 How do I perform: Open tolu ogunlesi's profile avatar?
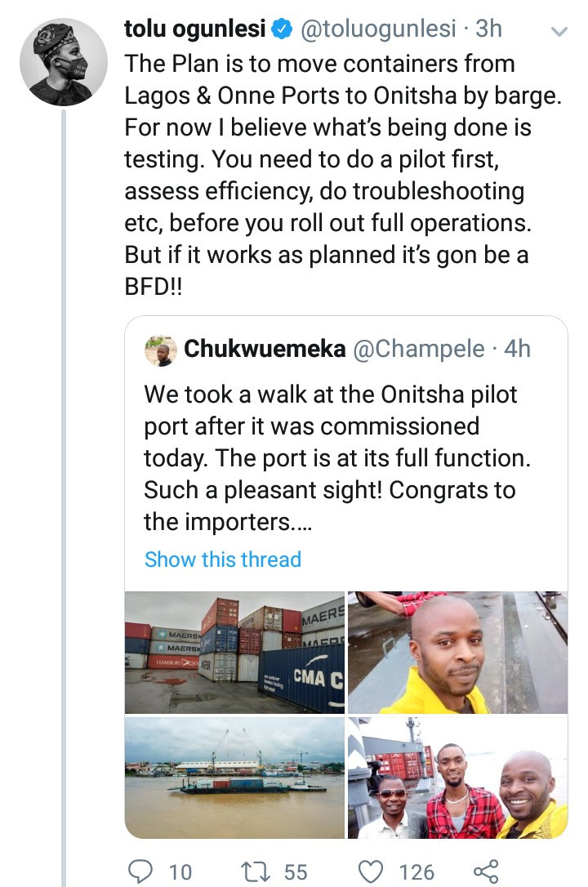(61, 60)
